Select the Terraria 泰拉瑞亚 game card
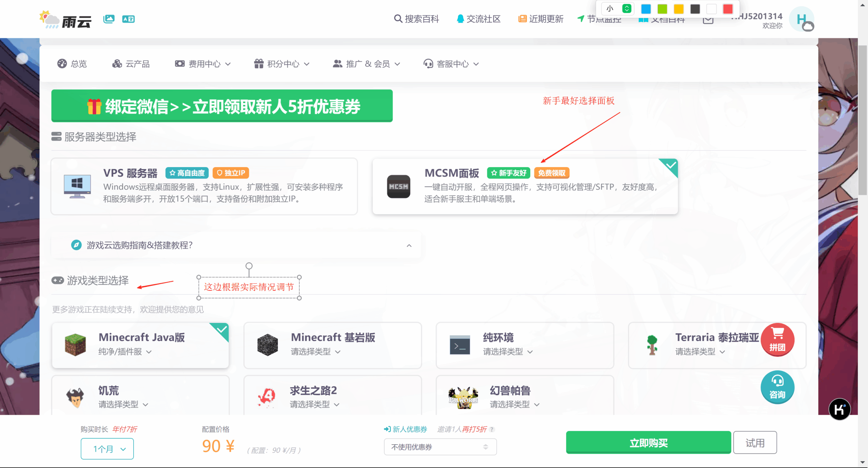The width and height of the screenshot is (868, 468). [x=717, y=345]
